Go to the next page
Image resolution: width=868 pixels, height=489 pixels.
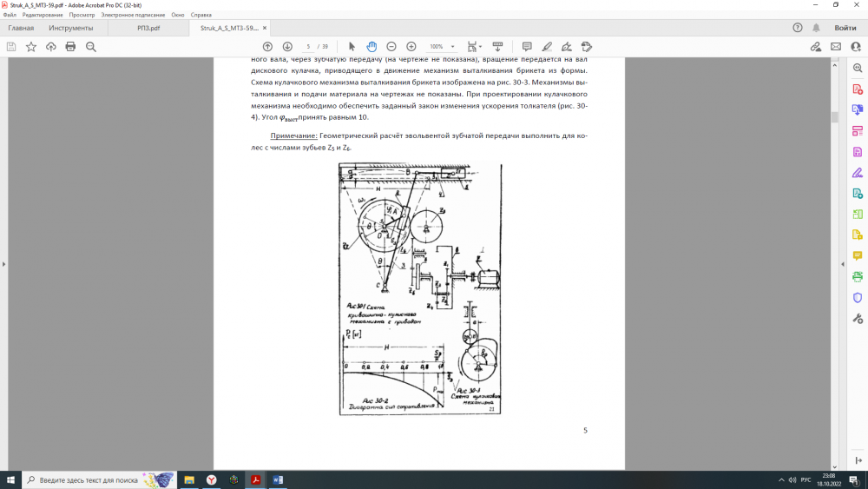287,47
